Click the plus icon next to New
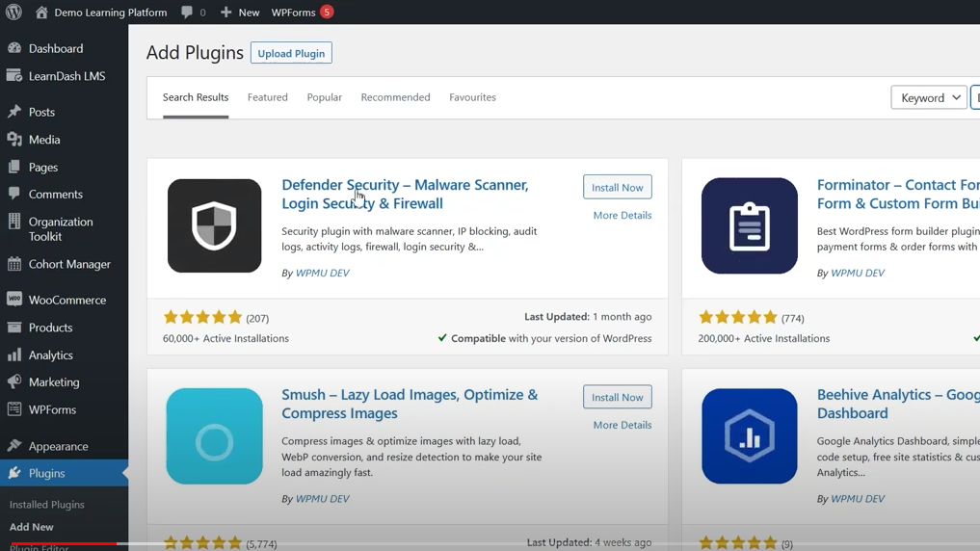 coord(225,12)
